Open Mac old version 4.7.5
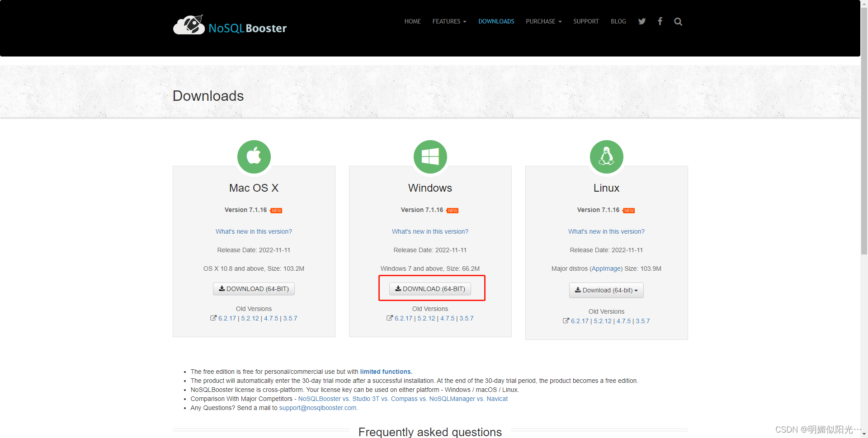 pyautogui.click(x=271, y=318)
